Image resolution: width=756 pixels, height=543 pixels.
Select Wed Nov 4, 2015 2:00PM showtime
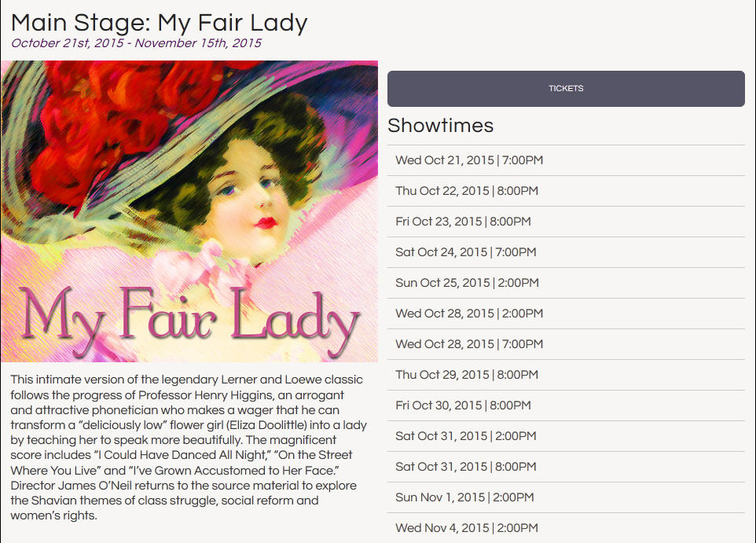[467, 528]
